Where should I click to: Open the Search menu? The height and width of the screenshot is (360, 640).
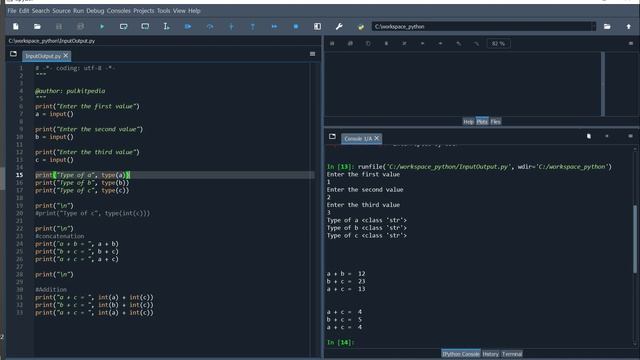point(41,11)
